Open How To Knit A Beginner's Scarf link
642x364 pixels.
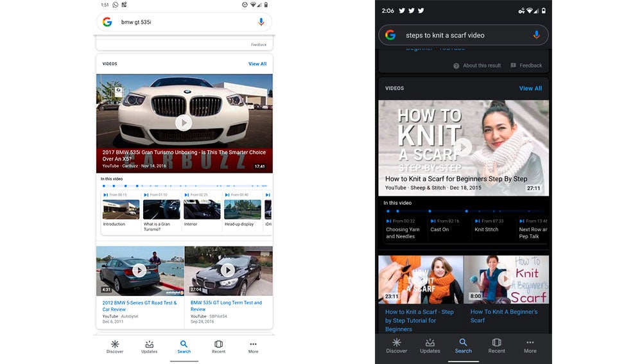(x=504, y=316)
